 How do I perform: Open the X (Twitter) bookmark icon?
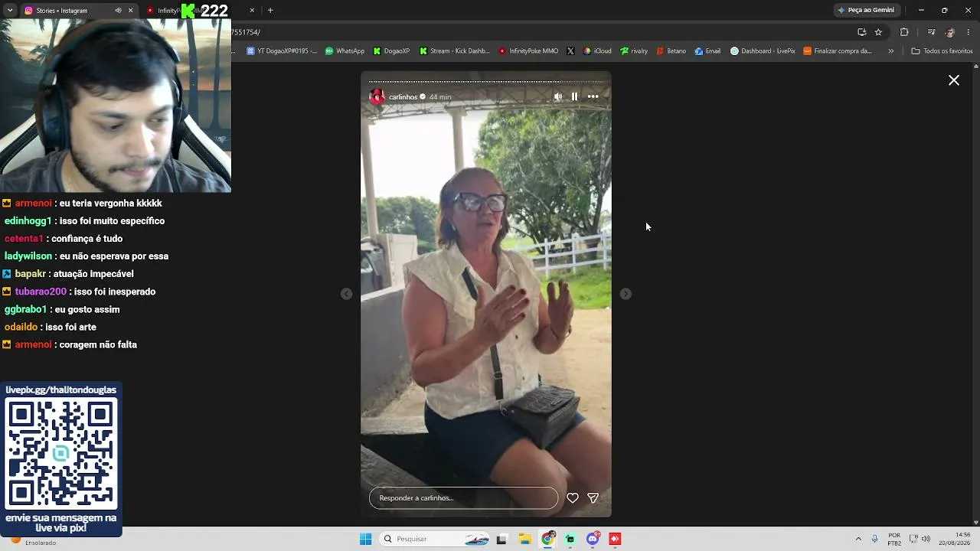pyautogui.click(x=570, y=51)
